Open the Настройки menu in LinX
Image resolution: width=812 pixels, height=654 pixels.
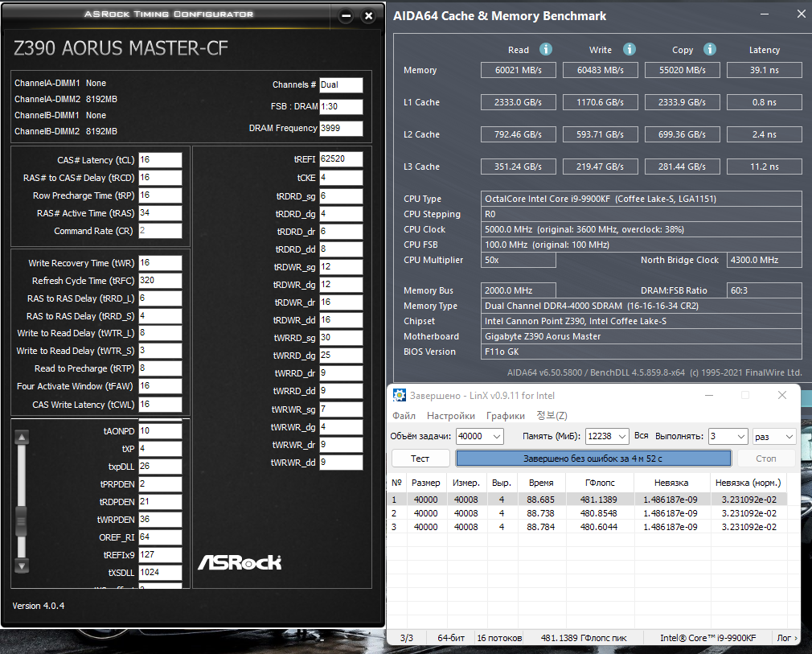pyautogui.click(x=450, y=416)
